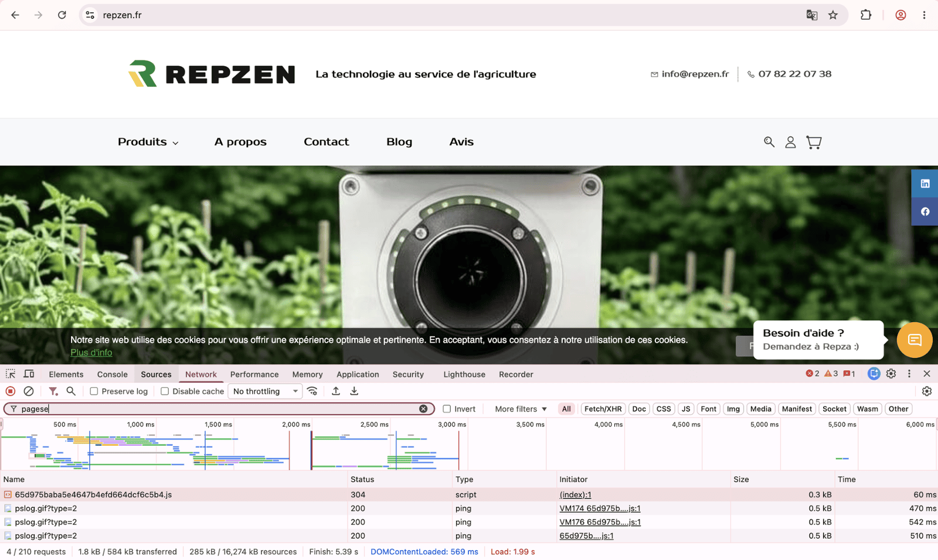This screenshot has height=560, width=938.
Task: Import HAR file upload icon
Action: click(x=336, y=391)
